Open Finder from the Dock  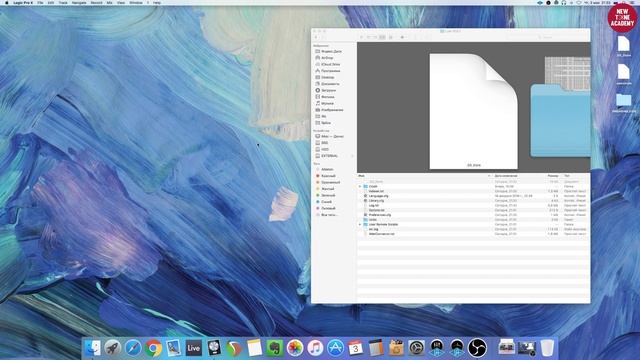point(93,348)
